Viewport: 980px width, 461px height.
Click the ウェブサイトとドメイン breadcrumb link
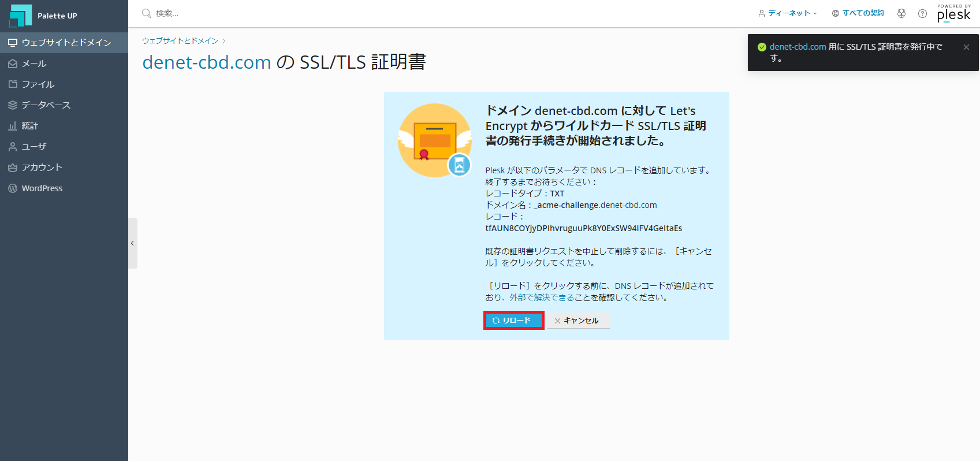(x=180, y=41)
